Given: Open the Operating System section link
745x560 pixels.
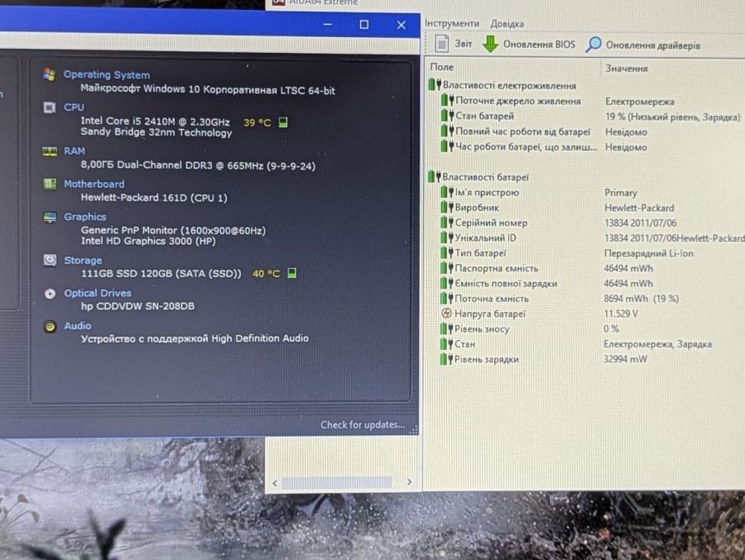Looking at the screenshot, I should click(107, 74).
